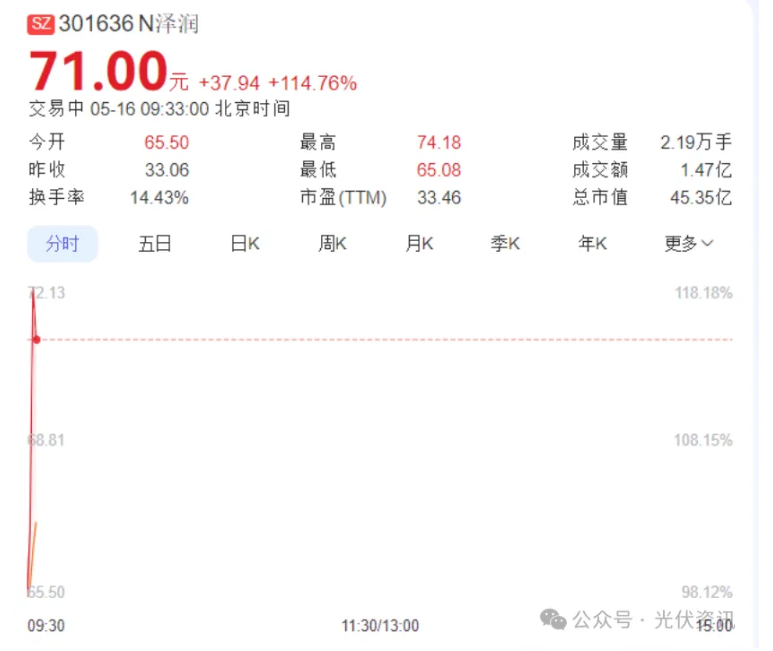Show the 年K yearly chart tab
The width and height of the screenshot is (773, 651).
(x=592, y=244)
